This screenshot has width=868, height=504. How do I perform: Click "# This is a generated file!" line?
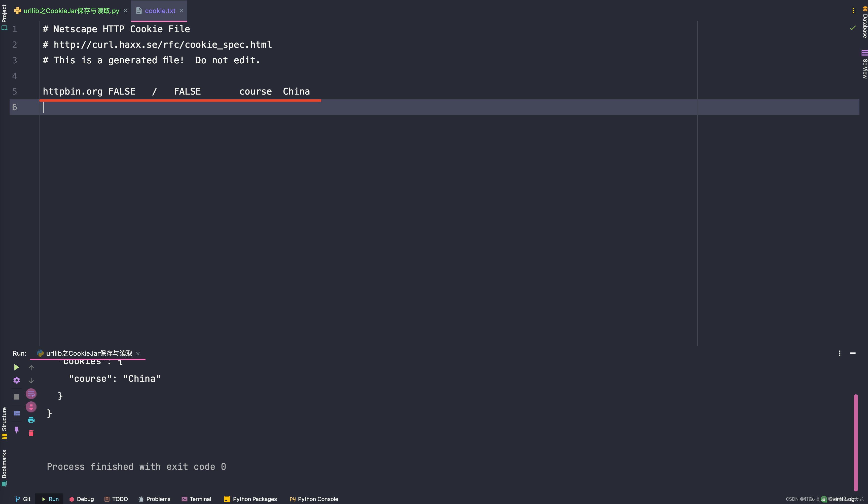coord(152,60)
